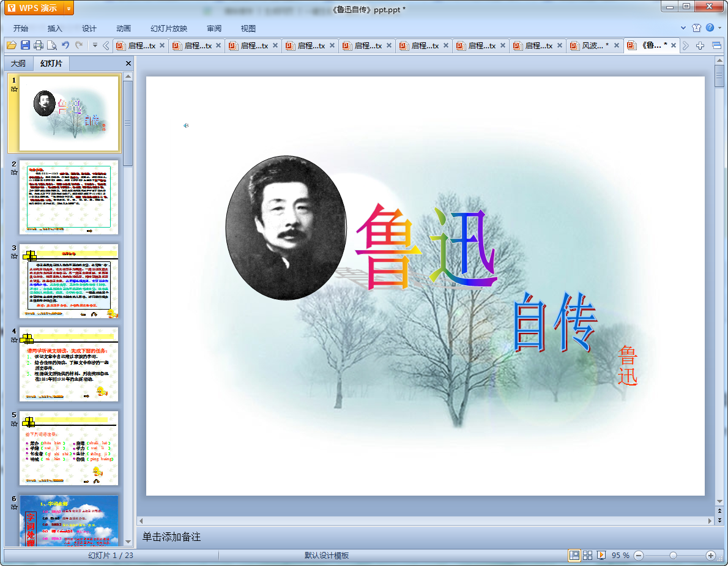This screenshot has width=728, height=566.
Task: Select slide 1 thumbnail
Action: point(69,113)
